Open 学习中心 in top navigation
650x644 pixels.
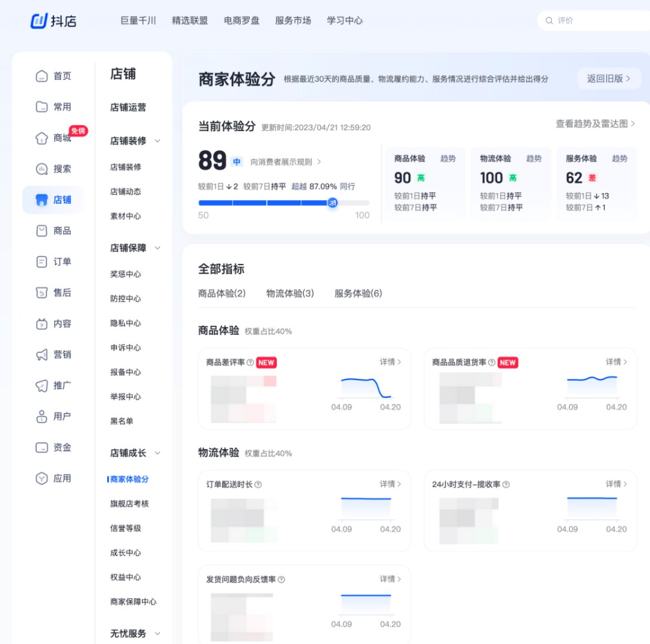[x=345, y=21]
